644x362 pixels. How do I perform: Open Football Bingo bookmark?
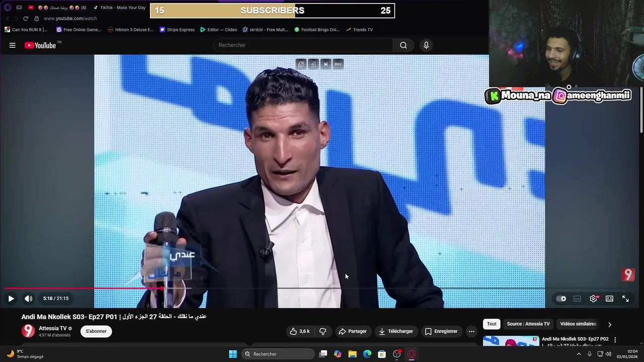(317, 30)
